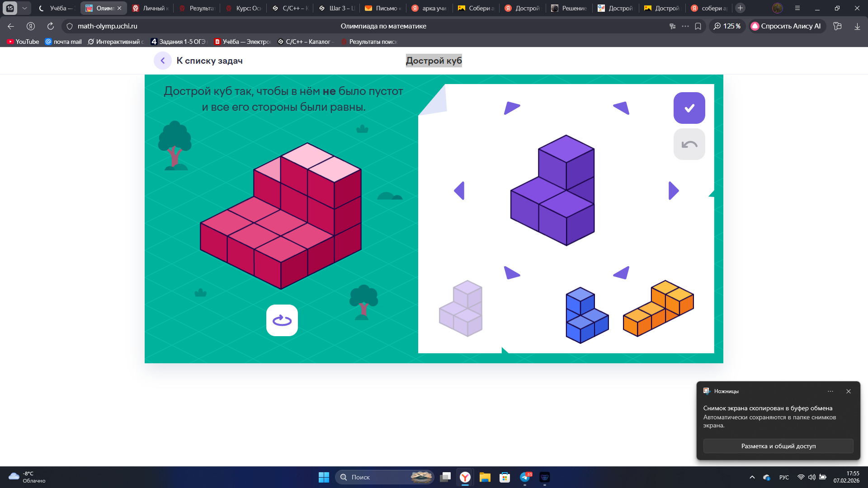Image resolution: width=868 pixels, height=488 pixels.
Task: Click the purple checkmark confirm button
Action: (x=689, y=108)
